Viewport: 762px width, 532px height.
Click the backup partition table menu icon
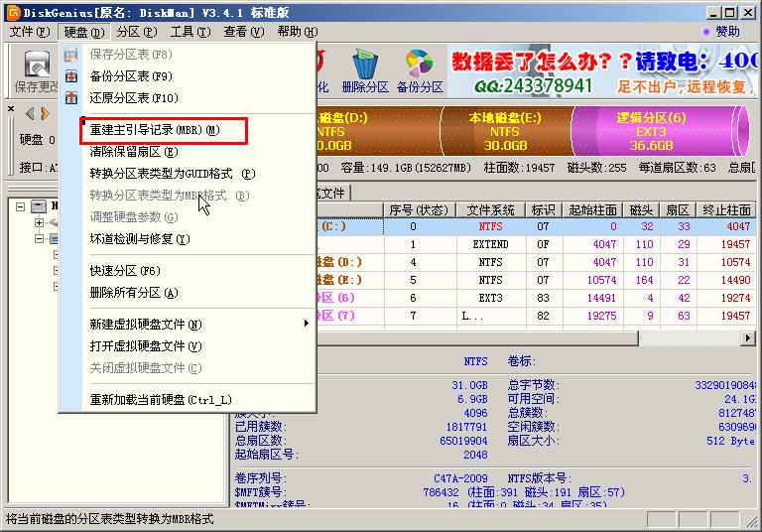[x=71, y=76]
